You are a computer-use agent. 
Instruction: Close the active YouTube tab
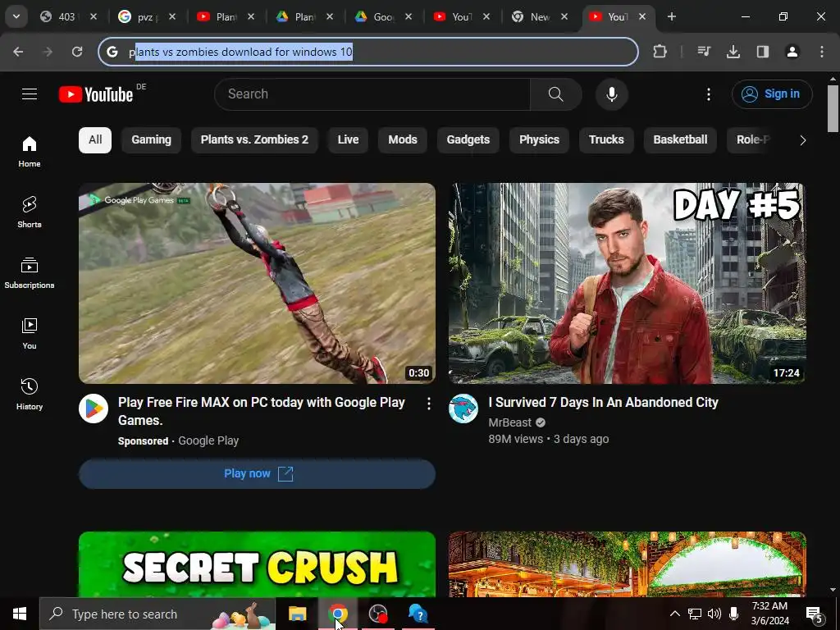coord(642,16)
